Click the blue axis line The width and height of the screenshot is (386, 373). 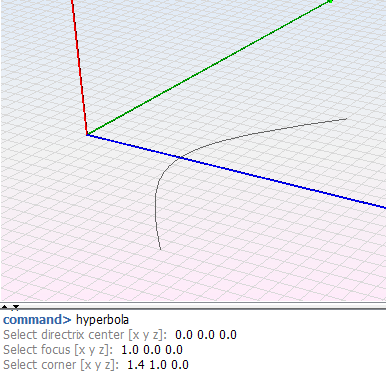pos(236,171)
